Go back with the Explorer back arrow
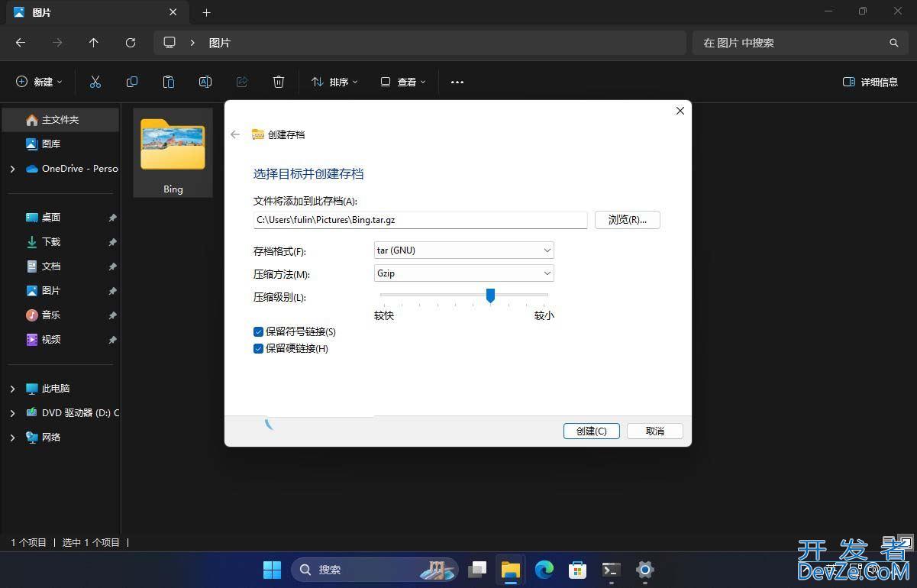Image resolution: width=917 pixels, height=588 pixels. 21,43
